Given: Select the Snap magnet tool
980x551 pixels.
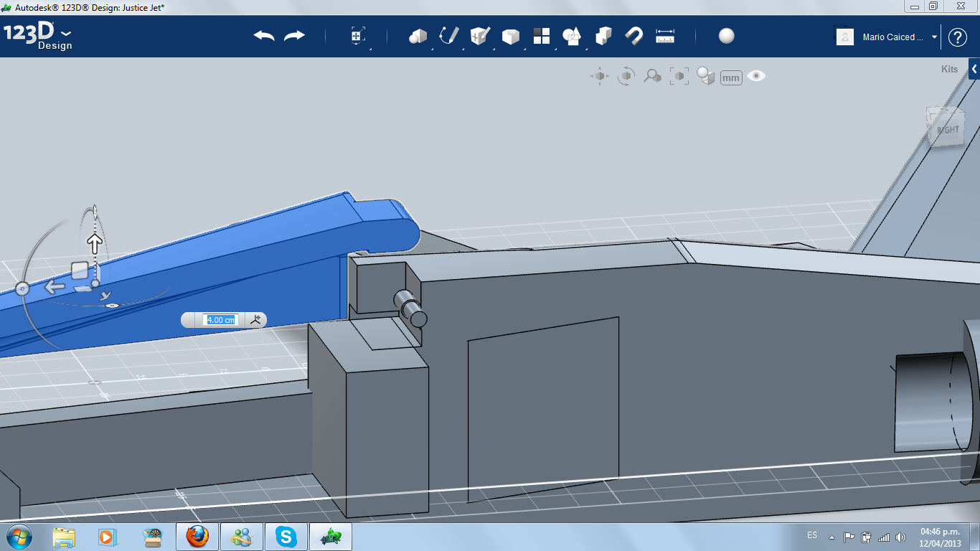Looking at the screenshot, I should [633, 37].
